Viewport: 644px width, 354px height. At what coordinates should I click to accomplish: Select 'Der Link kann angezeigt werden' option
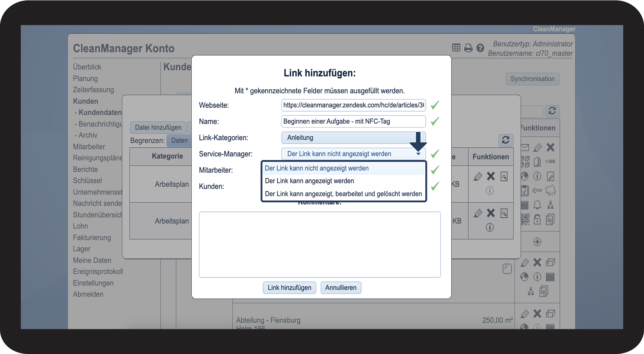[x=309, y=181]
